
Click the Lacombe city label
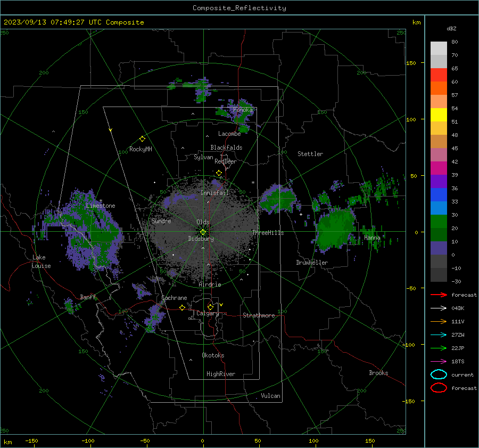(x=229, y=134)
